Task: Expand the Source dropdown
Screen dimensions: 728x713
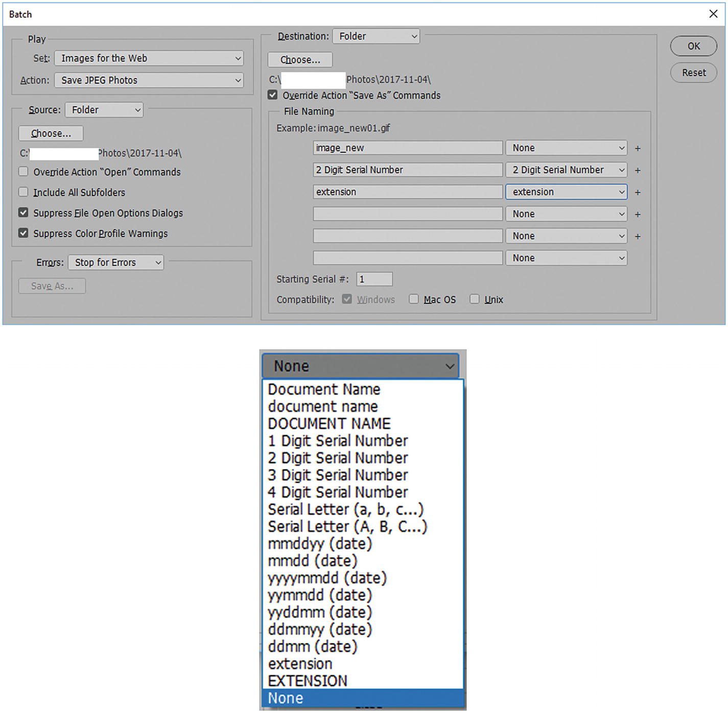Action: 104,110
